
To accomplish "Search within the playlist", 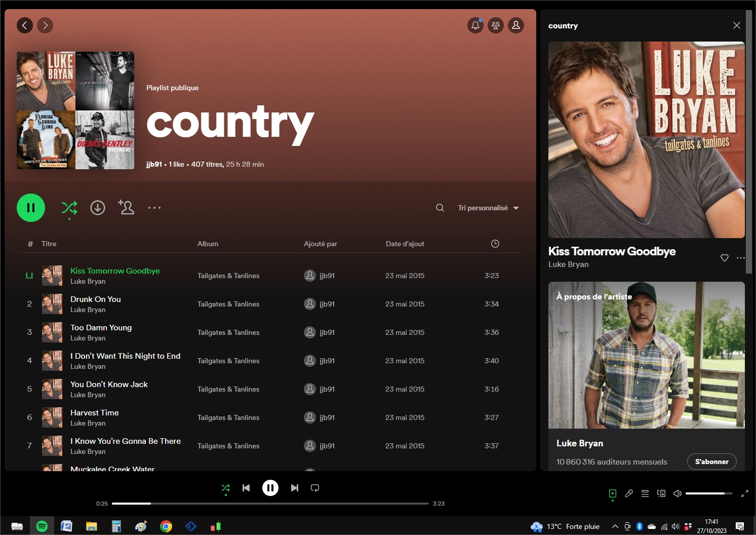I will (x=440, y=208).
